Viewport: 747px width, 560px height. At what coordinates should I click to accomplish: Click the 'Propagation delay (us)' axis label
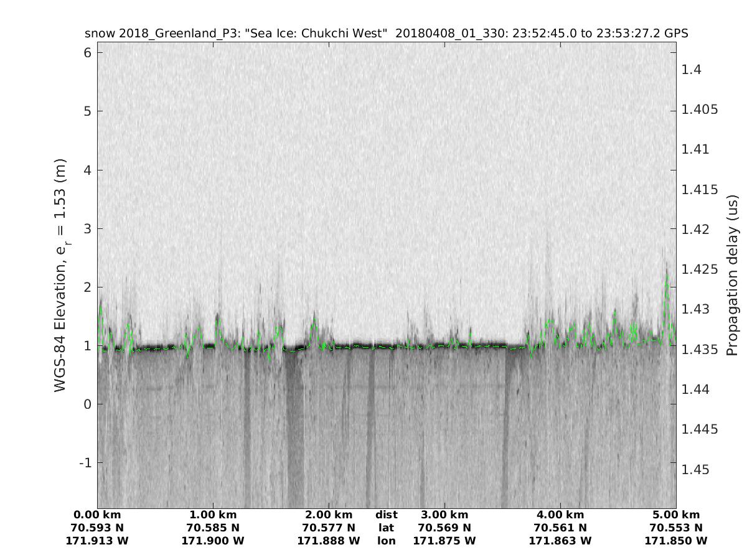click(x=733, y=276)
